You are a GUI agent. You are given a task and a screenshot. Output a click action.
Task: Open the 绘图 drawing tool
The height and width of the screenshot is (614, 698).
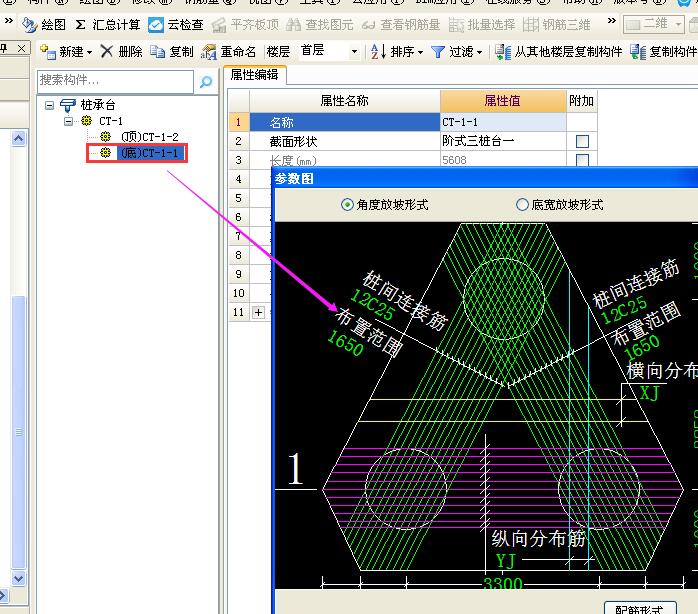pos(44,24)
